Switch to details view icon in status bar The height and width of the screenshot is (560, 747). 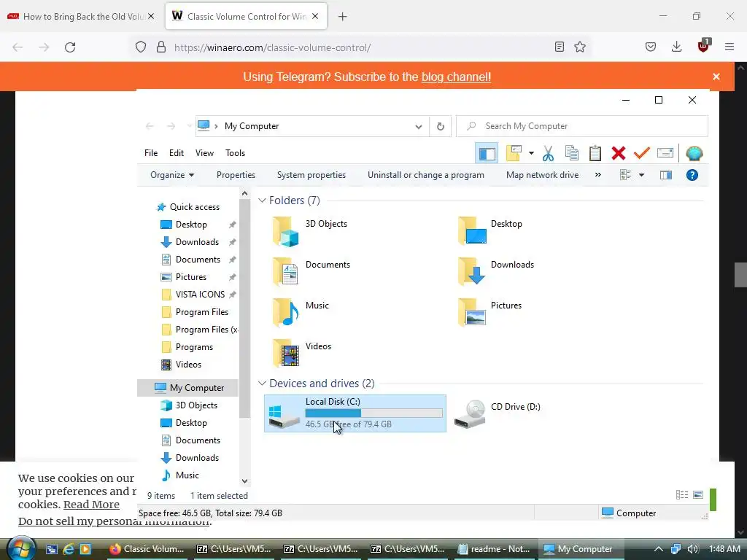pyautogui.click(x=682, y=495)
